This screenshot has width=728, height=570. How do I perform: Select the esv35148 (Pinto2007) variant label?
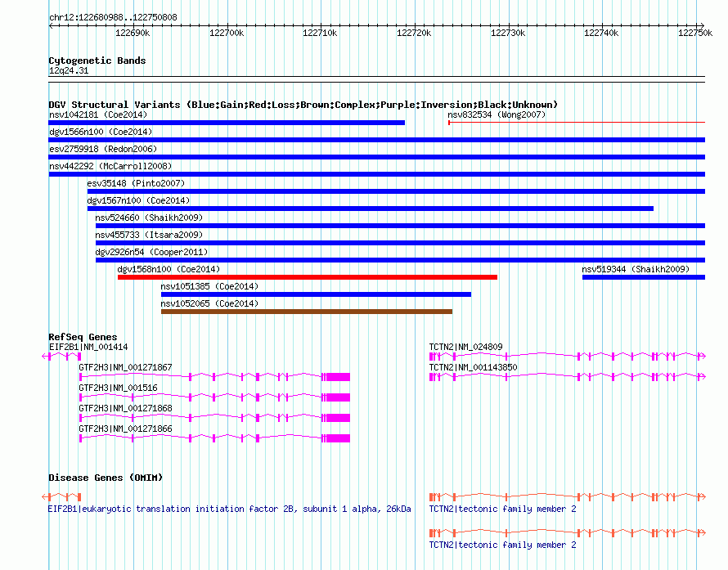pyautogui.click(x=136, y=183)
